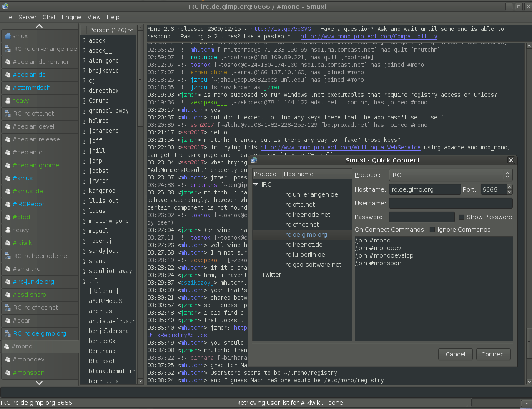The height and width of the screenshot is (409, 532).
Task: Click the #smuxi.de channel icon
Action: pos(8,191)
